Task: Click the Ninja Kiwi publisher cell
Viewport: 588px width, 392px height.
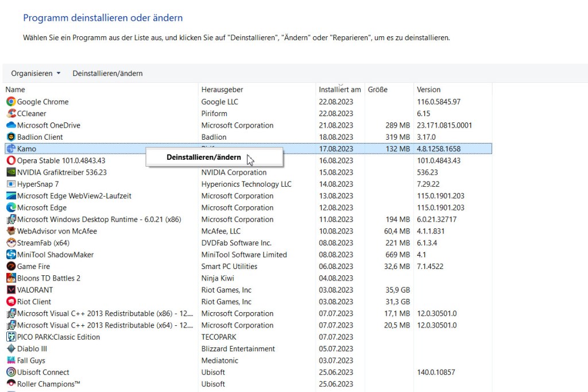Action: [x=218, y=278]
